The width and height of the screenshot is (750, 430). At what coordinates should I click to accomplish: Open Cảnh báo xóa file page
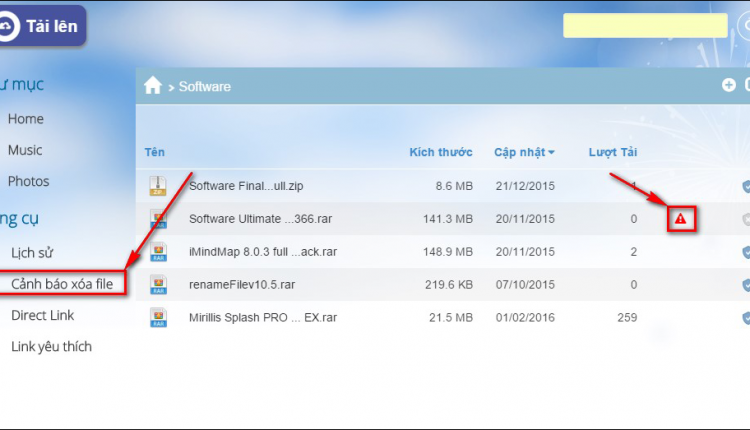pos(62,284)
